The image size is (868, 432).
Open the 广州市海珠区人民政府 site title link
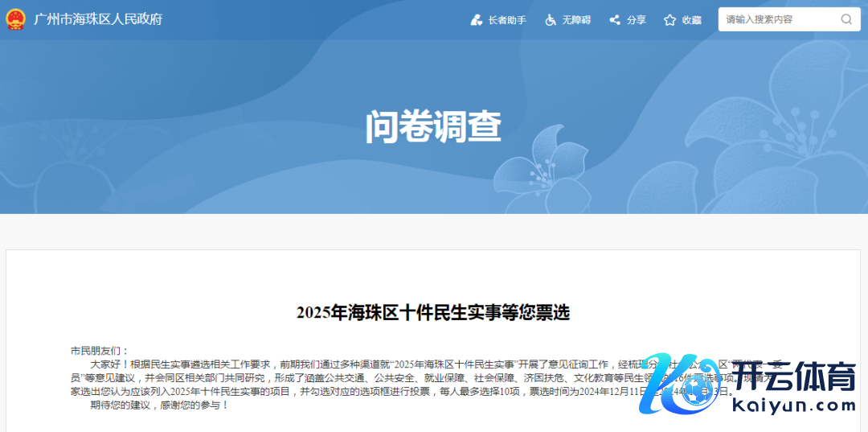click(98, 19)
